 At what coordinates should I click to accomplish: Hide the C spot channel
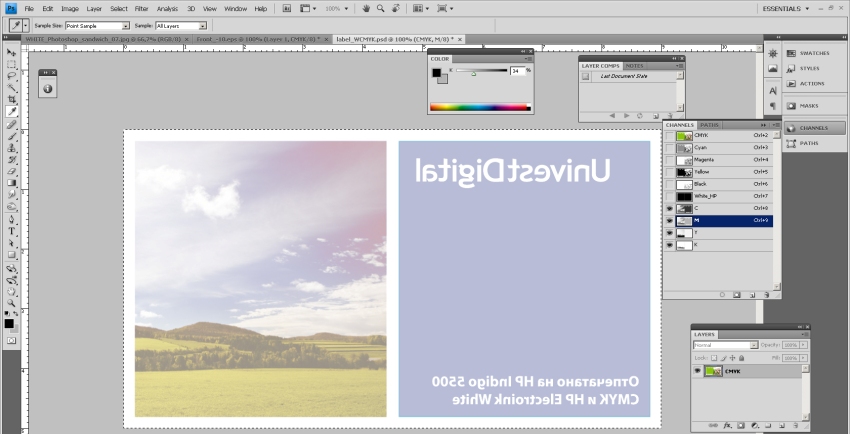pos(670,209)
